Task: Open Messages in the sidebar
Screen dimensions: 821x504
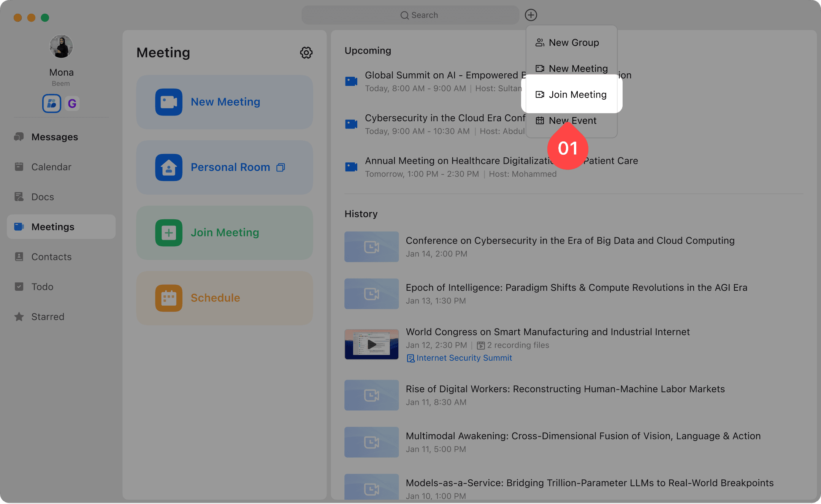Action: point(54,137)
